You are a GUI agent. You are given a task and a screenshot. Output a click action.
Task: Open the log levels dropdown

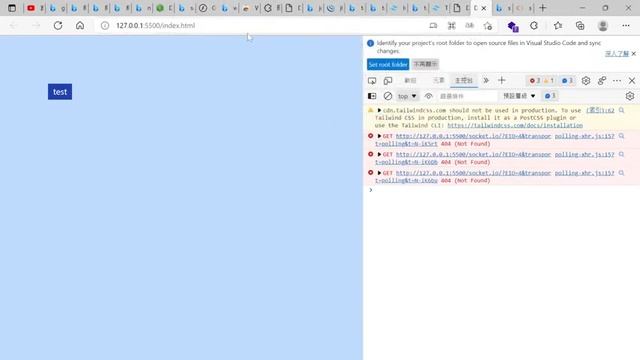[x=519, y=96]
